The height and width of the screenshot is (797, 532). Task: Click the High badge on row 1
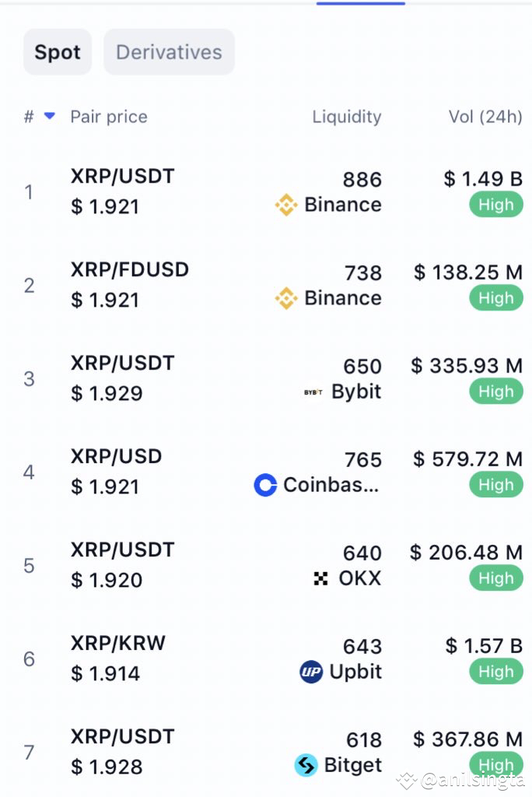click(495, 205)
